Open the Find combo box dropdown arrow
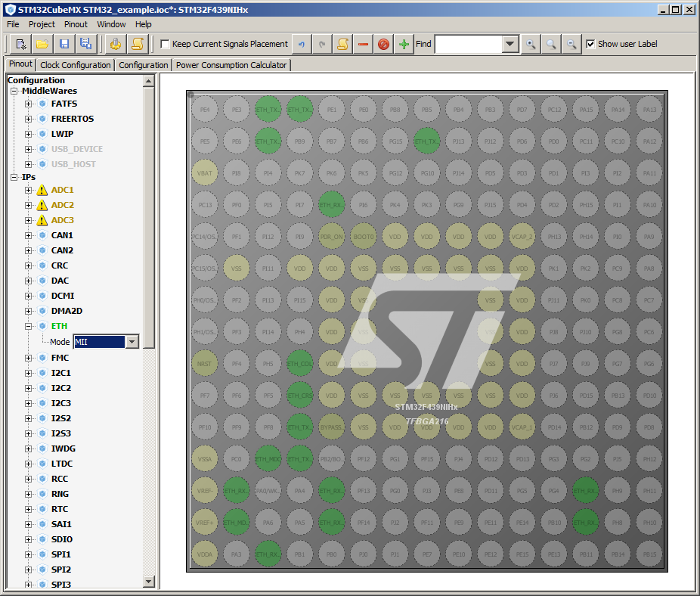 [510, 44]
